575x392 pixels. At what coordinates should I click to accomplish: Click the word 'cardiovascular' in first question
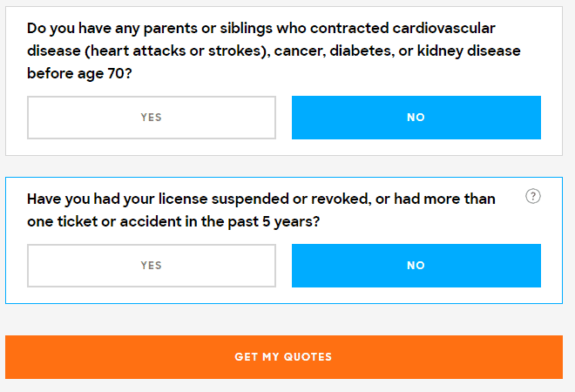443,28
